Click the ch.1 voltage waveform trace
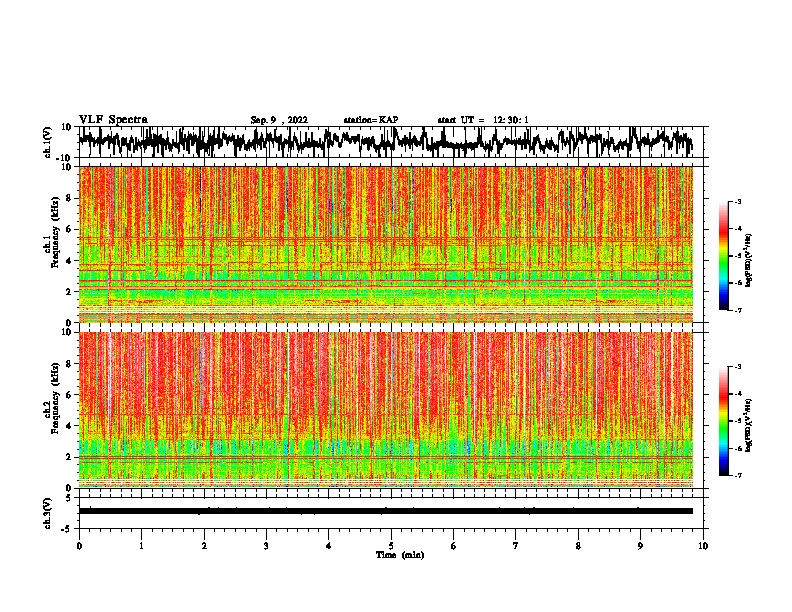Image resolution: width=792 pixels, height=612 pixels. [385, 142]
